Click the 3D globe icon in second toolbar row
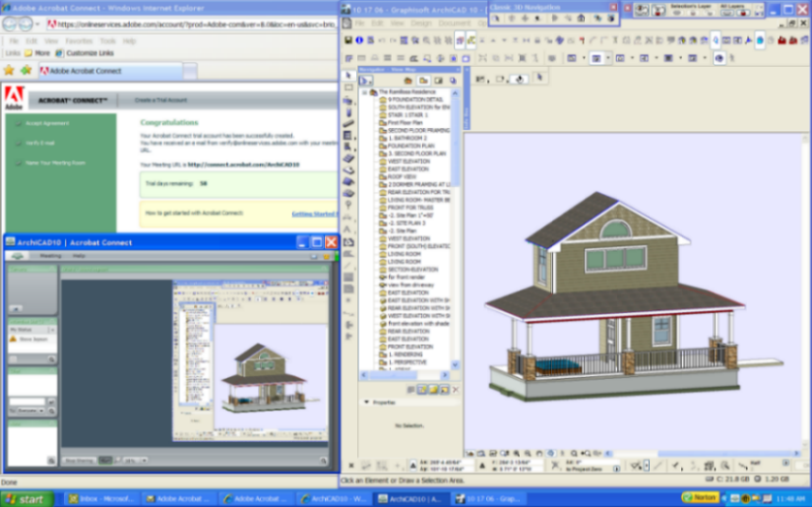Viewport: 812px width, 507px height. 719,58
